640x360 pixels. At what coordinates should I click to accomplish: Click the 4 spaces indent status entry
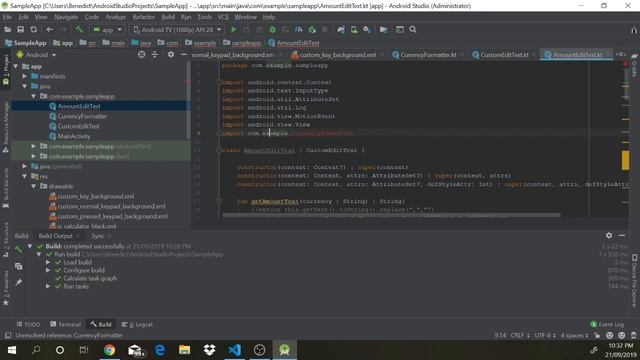[x=574, y=335]
